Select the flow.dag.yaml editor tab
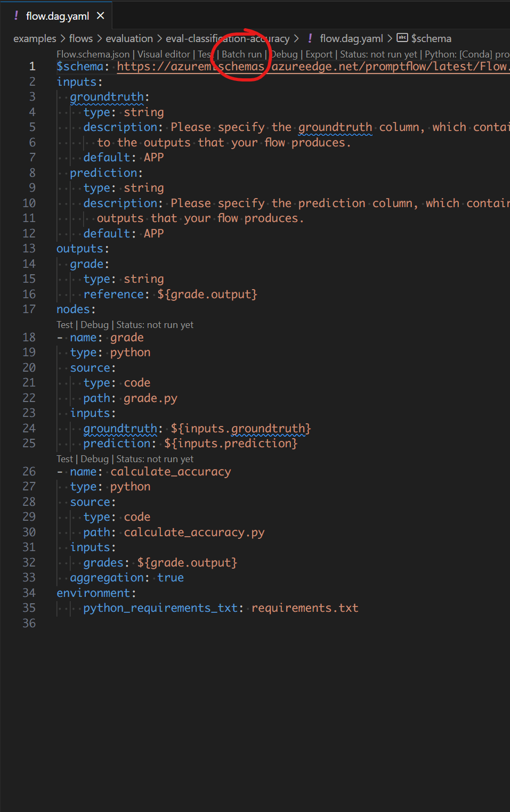510x812 pixels. click(x=57, y=16)
